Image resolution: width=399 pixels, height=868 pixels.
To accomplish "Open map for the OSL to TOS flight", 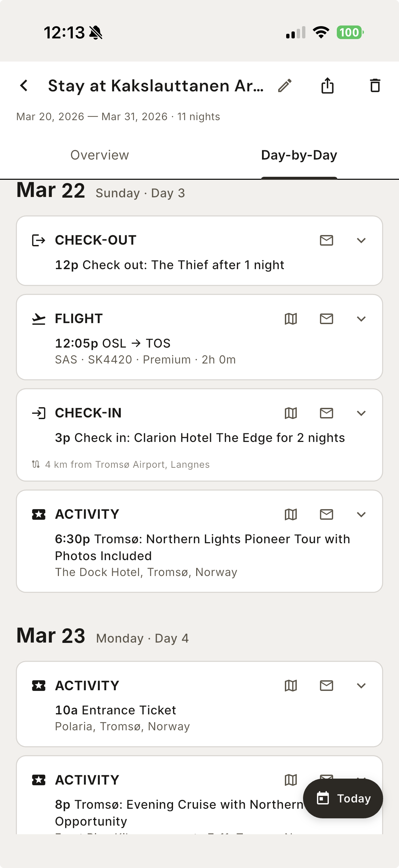I will click(x=290, y=319).
